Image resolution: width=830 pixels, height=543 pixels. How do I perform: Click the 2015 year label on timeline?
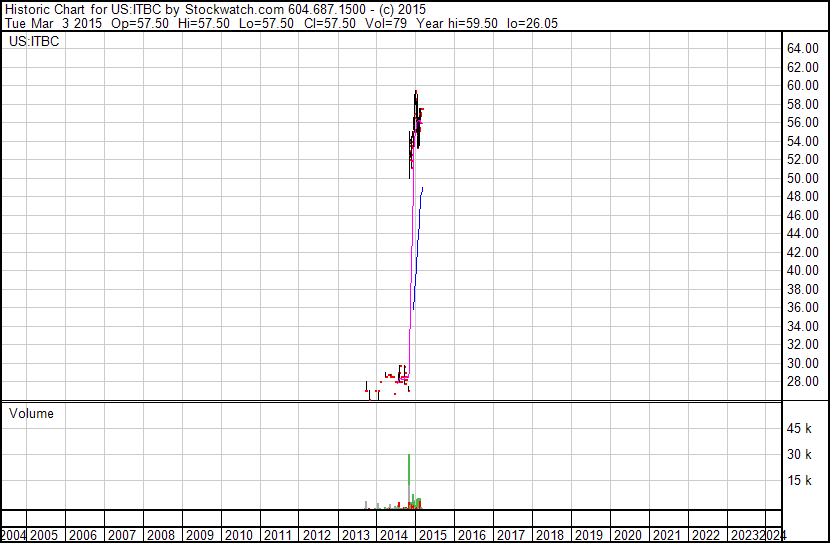pyautogui.click(x=434, y=535)
